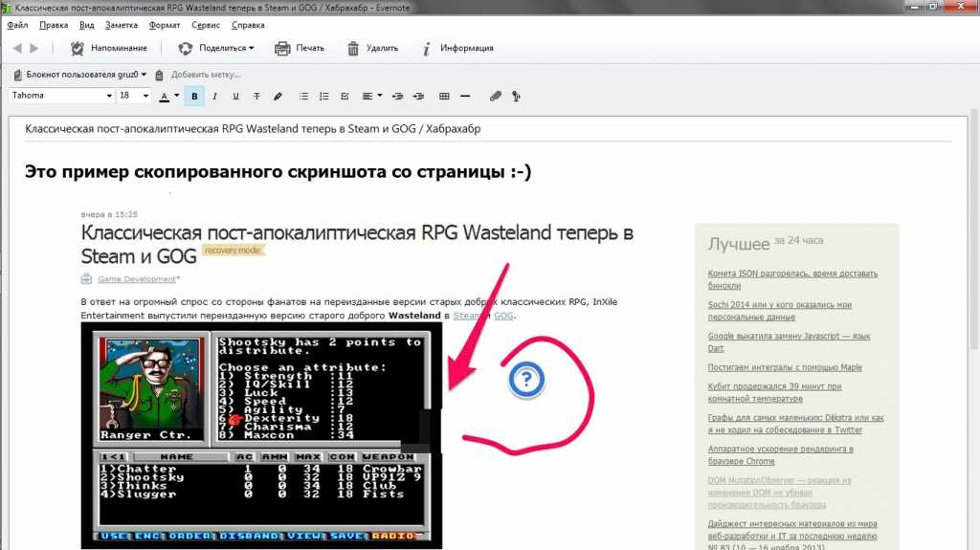Toggle italic formatting
The width and height of the screenshot is (980, 550).
pyautogui.click(x=214, y=96)
